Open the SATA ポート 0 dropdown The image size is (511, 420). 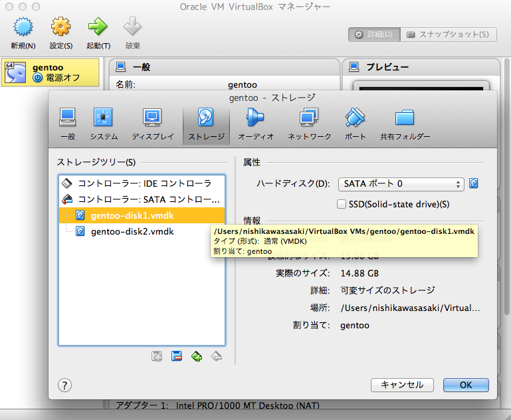pos(401,184)
